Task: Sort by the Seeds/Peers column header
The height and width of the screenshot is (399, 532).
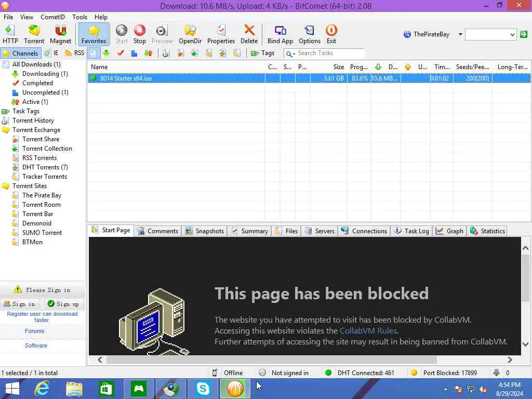Action: point(472,67)
